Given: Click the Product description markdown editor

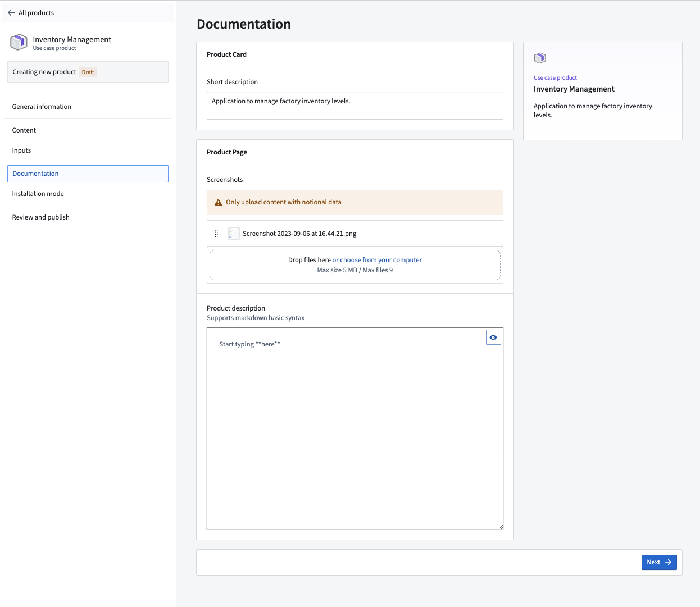Looking at the screenshot, I should point(355,428).
